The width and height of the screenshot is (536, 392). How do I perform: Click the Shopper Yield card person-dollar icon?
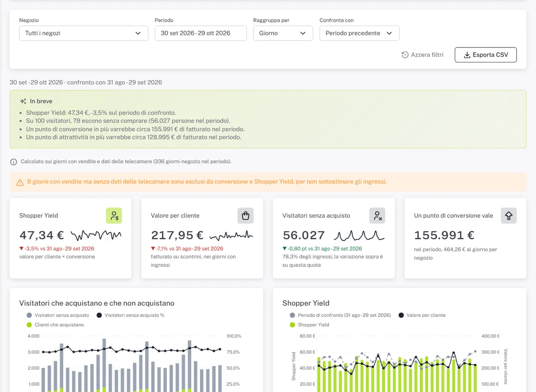114,216
